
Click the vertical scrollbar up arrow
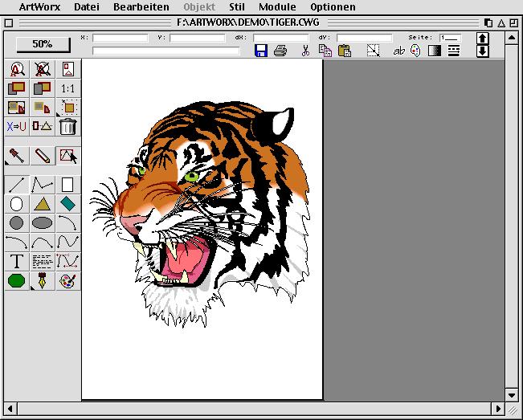tap(512, 38)
